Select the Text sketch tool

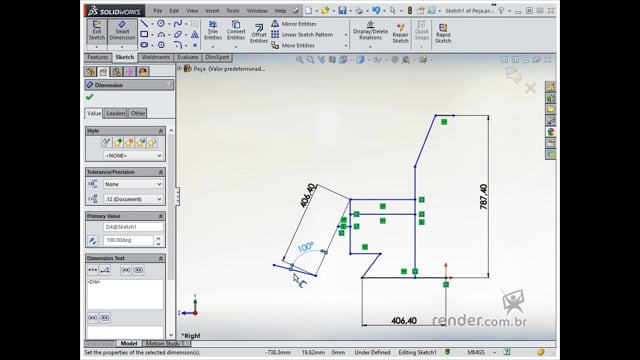195,34
